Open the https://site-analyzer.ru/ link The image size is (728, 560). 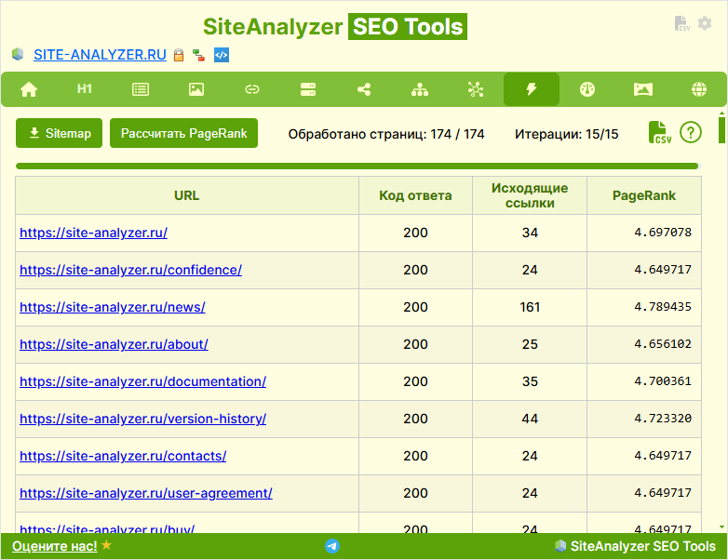pos(93,233)
